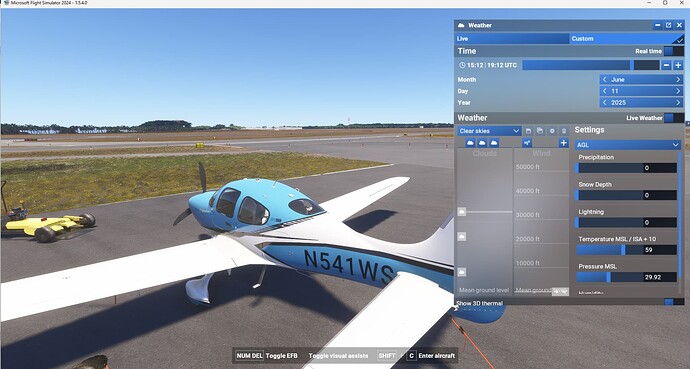Delete the preset with the trash icon
Viewport: 690px width, 369px height.
pyautogui.click(x=564, y=131)
